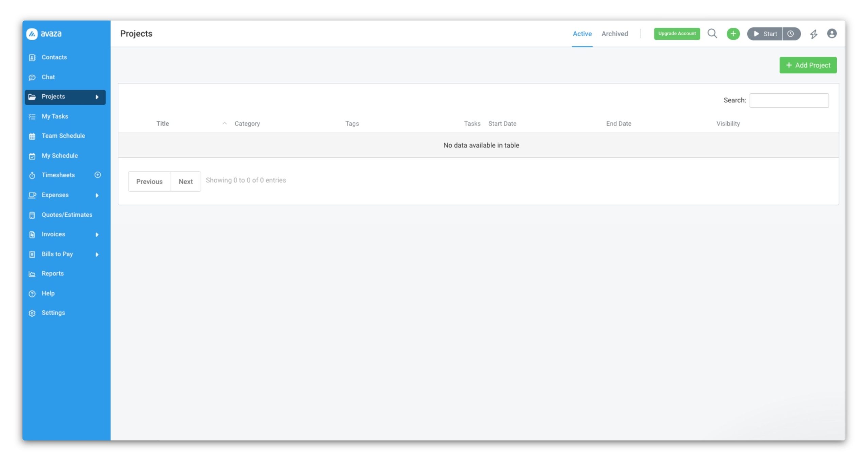
Task: Click the green plus quick-add icon
Action: [x=733, y=34]
